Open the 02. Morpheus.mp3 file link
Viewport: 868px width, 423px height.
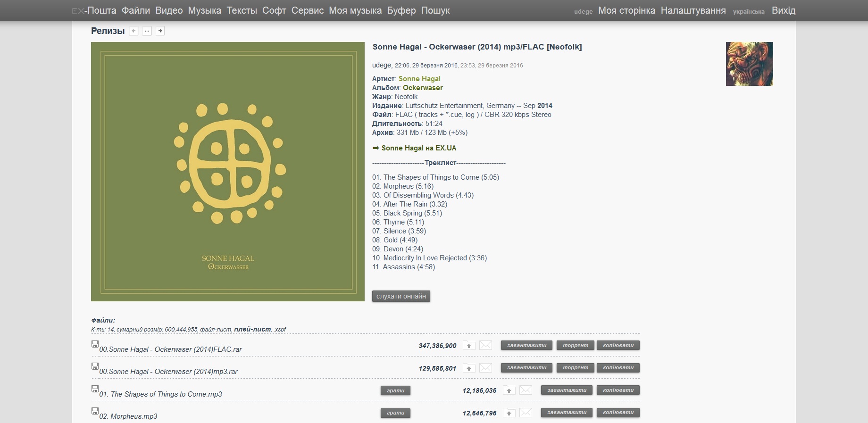[128, 416]
